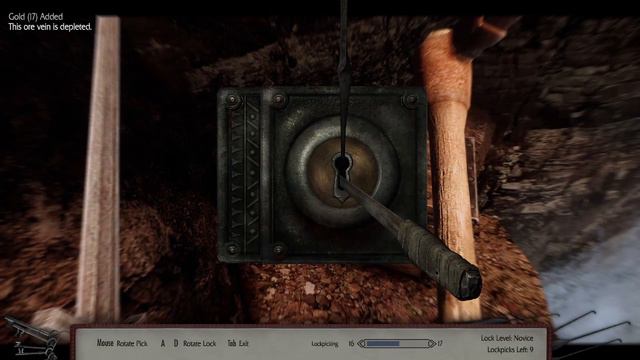Click the Lockpicking skill progress bar
Viewport: 640px width, 360px height.
click(397, 344)
